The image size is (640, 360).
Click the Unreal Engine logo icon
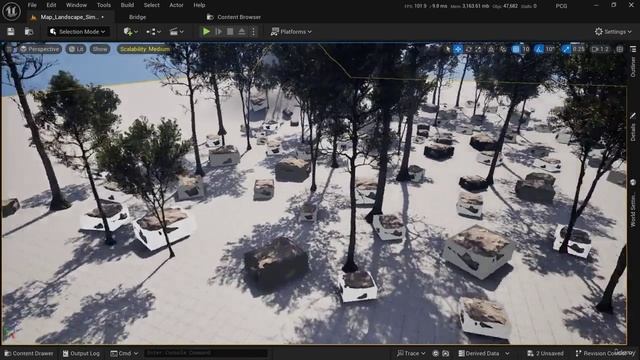(x=11, y=11)
